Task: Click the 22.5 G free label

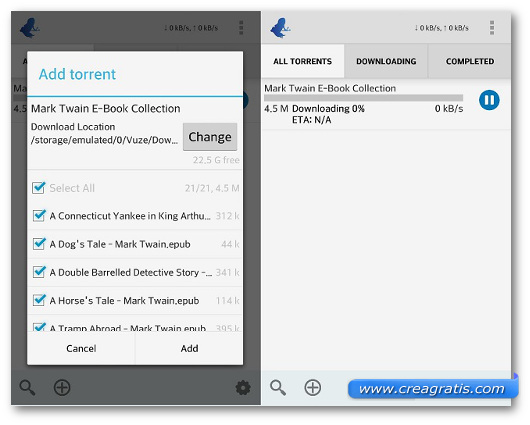Action: [216, 160]
